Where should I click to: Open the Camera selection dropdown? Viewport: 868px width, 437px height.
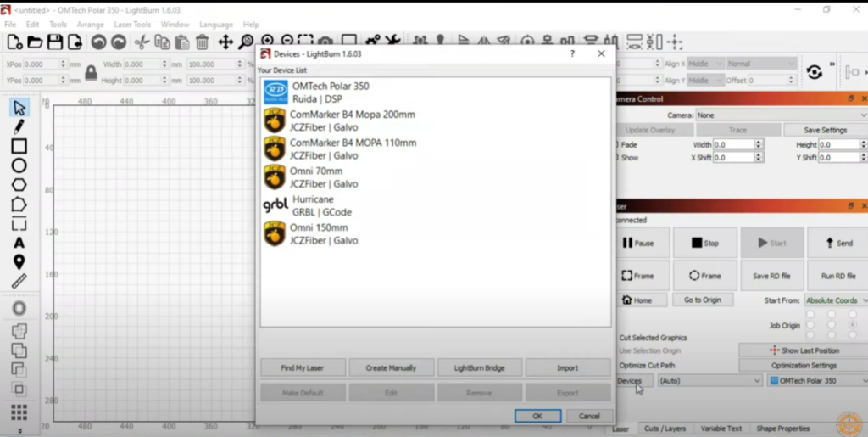(780, 115)
